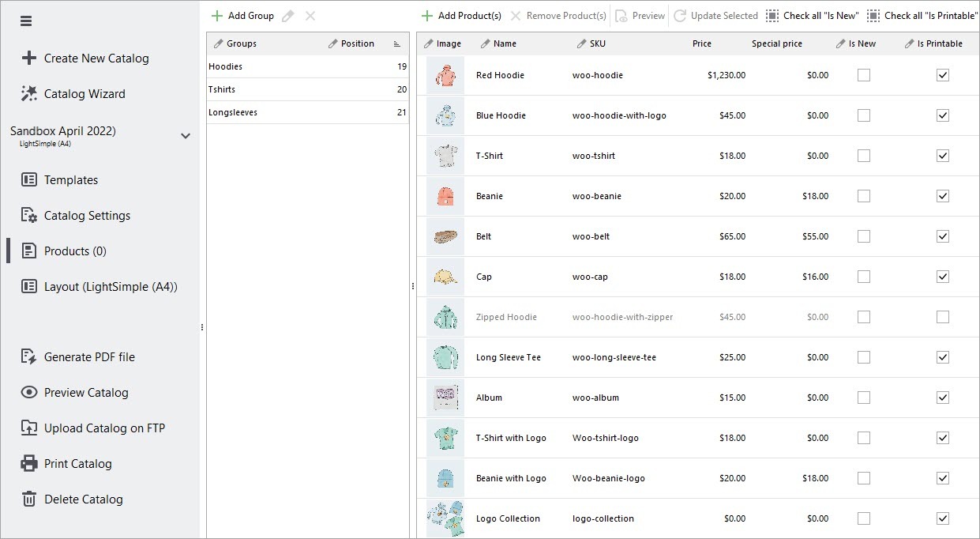Click the Add Product(s) button
This screenshot has height=539, width=980.
point(461,16)
